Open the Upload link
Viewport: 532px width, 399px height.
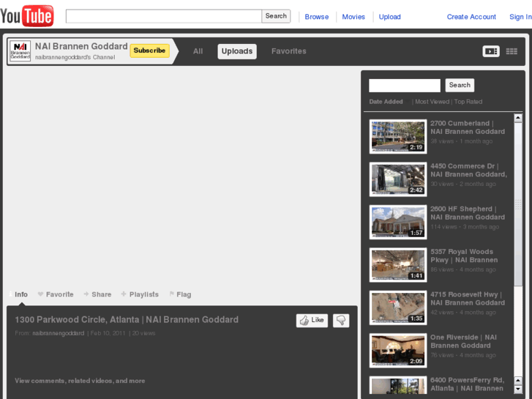click(x=389, y=17)
